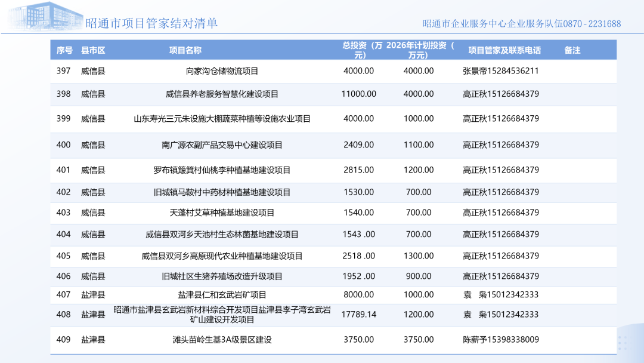Viewport: 644px width, 363px height.
Task: Click project 旧城社区生猪养殖场改造升级项目
Action: pos(222,276)
